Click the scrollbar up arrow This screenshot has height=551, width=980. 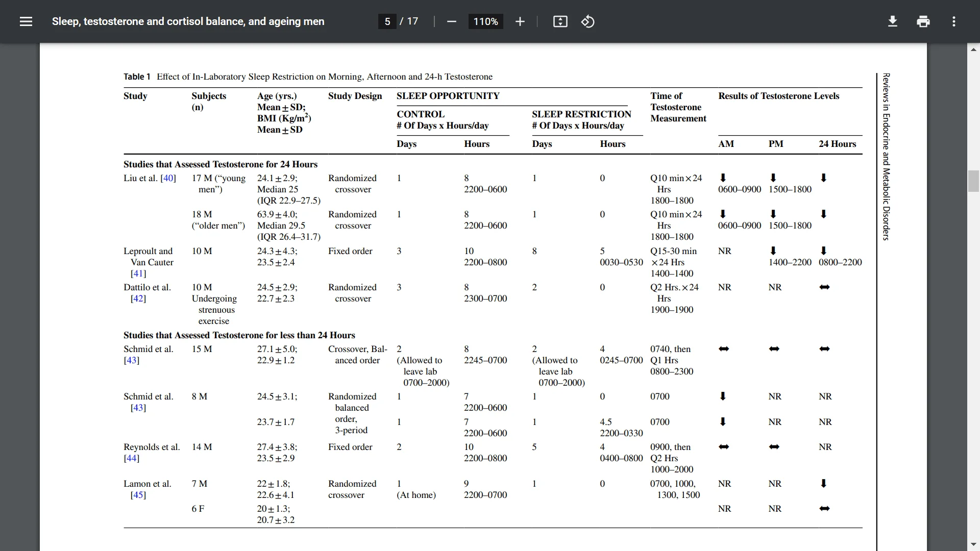tap(973, 49)
